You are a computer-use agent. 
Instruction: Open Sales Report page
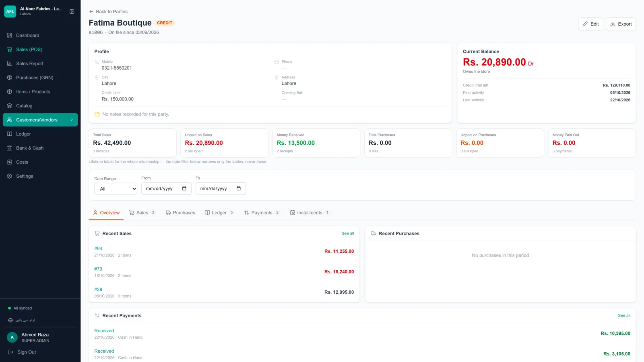(x=40, y=64)
